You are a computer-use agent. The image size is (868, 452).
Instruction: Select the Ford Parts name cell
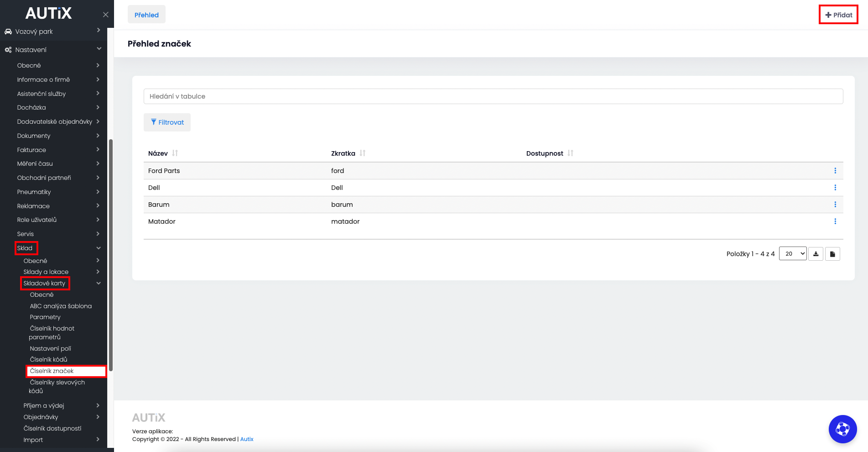pyautogui.click(x=164, y=171)
